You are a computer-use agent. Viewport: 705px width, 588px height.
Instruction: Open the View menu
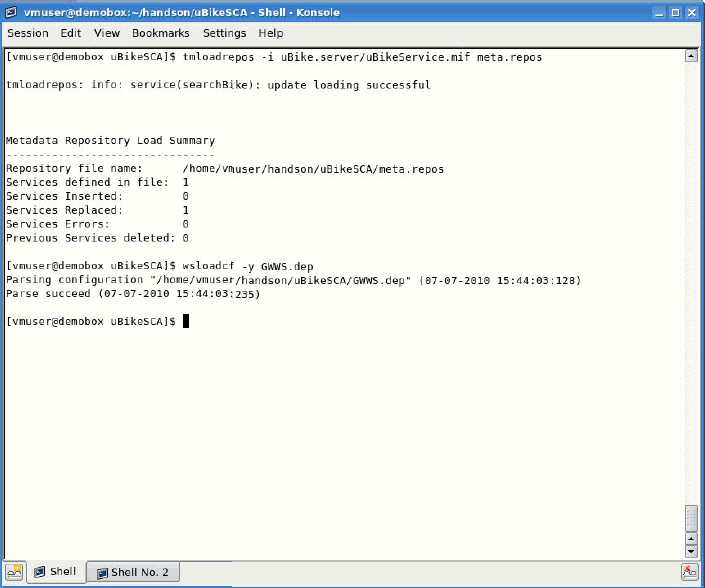click(107, 33)
